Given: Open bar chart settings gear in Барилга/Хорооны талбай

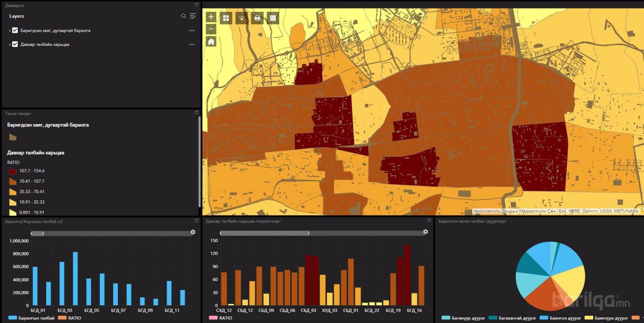Looking at the screenshot, I should 193,232.
